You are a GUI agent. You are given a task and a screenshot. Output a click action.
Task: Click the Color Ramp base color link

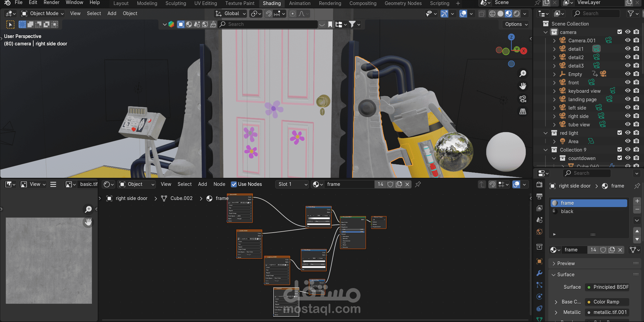(x=607, y=302)
